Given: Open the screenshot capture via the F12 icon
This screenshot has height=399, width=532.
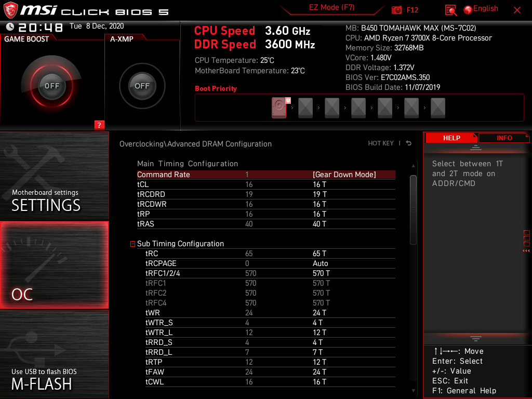Looking at the screenshot, I should [x=396, y=9].
